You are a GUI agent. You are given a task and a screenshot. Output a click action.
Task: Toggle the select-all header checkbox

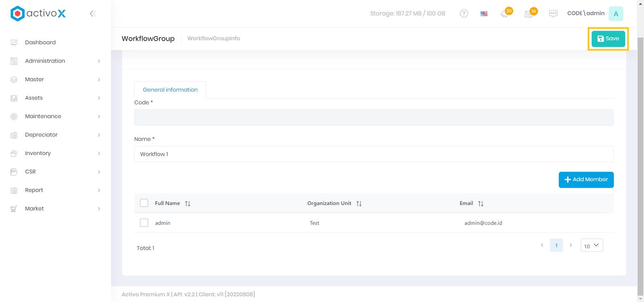144,203
